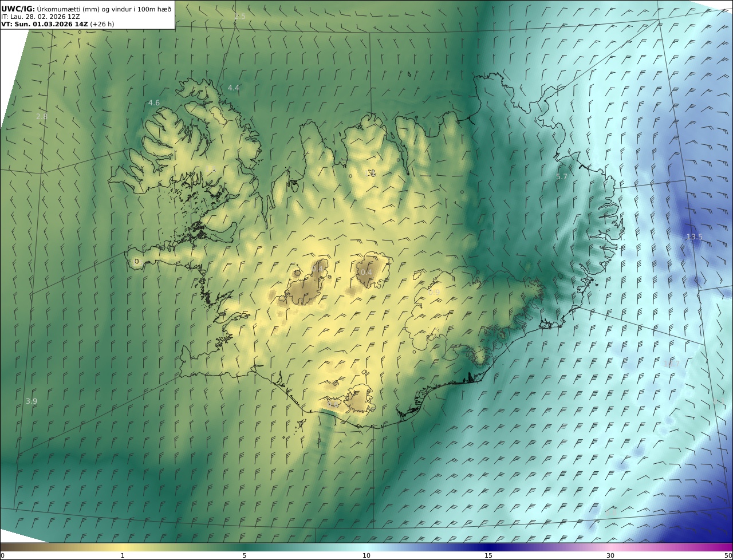Click the 2.5 value at the top edge
This screenshot has width=733, height=560.
(239, 17)
